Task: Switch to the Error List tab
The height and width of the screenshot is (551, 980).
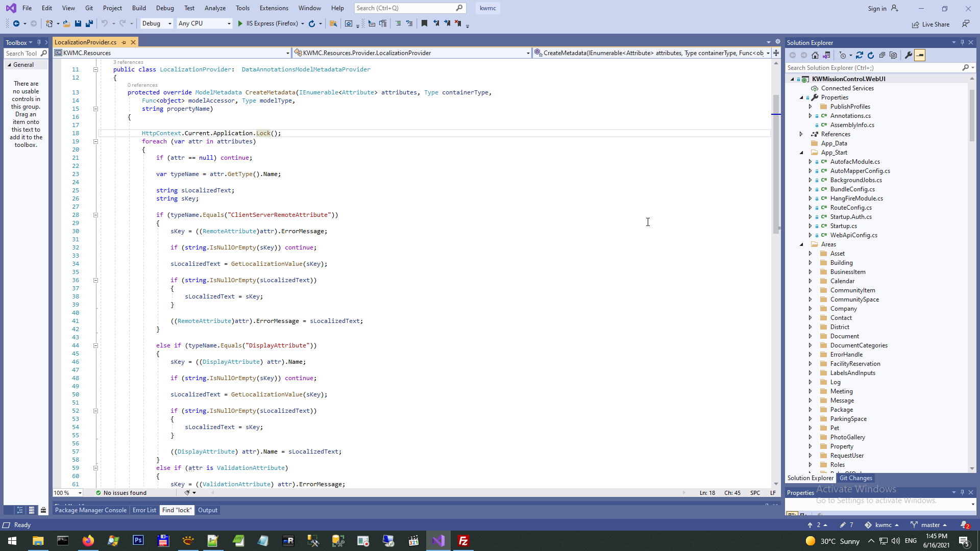Action: coord(144,510)
